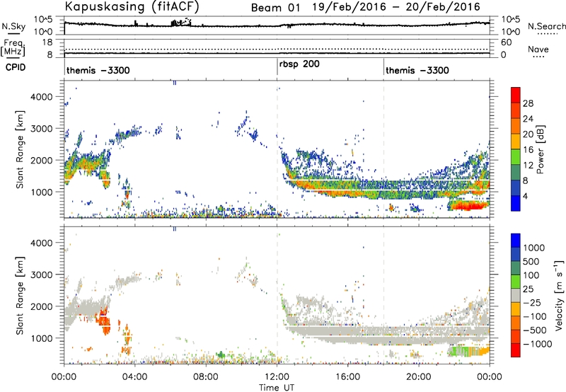Click the rbsp 200 CPID label
566x392 pixels.
coord(299,64)
